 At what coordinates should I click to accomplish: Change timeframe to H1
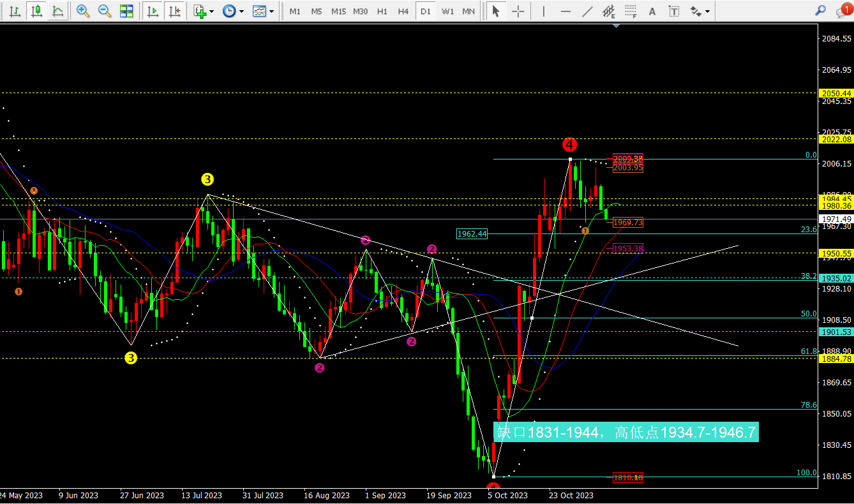[382, 11]
